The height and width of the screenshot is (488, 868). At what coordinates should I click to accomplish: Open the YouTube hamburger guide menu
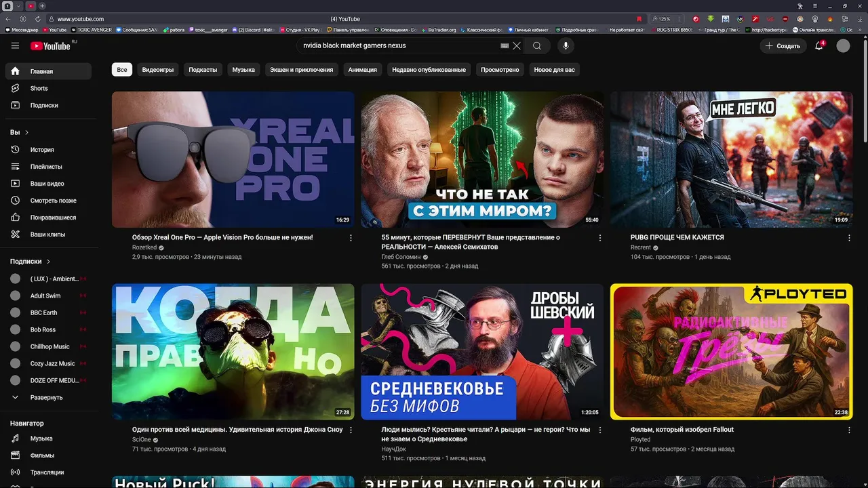tap(15, 45)
